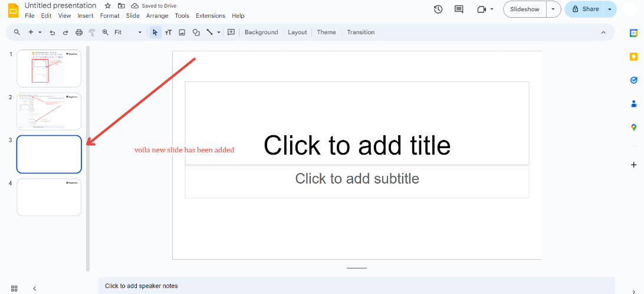Click the subtitle placeholder text
The height and width of the screenshot is (294, 644).
[x=357, y=178]
